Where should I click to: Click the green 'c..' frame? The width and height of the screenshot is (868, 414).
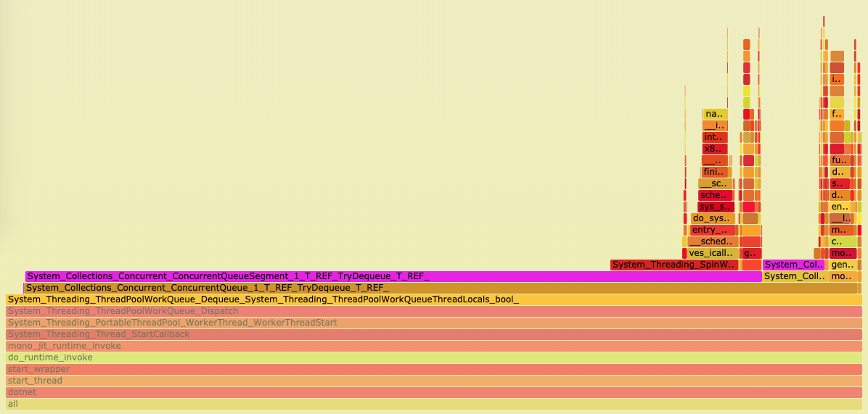(x=843, y=241)
